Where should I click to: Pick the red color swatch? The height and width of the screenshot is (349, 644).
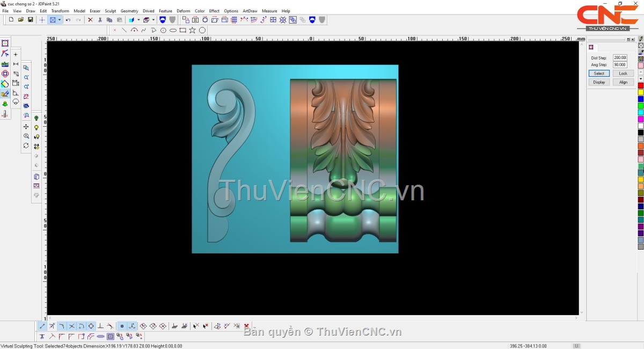click(640, 86)
